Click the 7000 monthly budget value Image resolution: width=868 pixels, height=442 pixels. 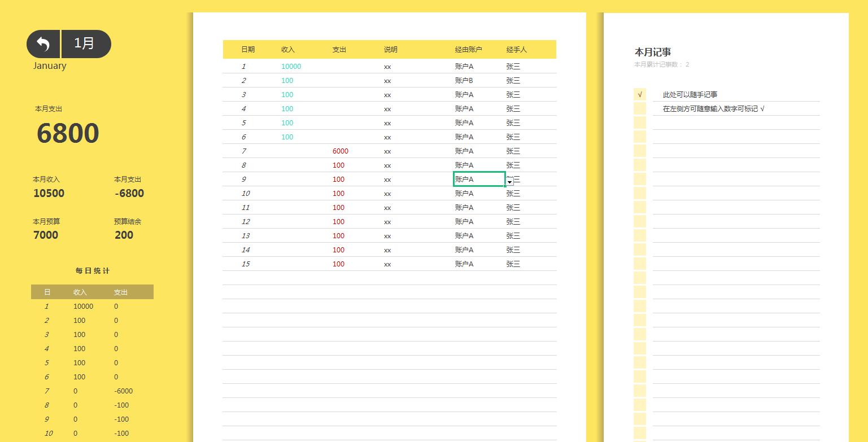point(46,235)
